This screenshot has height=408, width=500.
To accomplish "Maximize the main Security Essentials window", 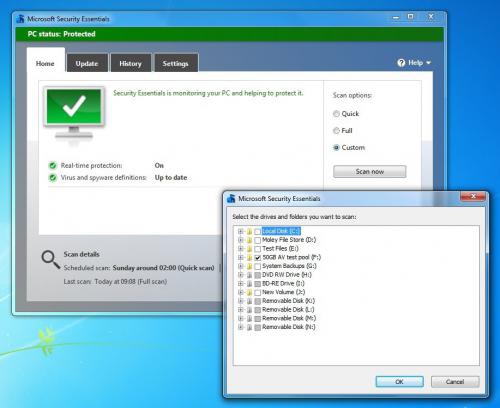I will point(411,17).
